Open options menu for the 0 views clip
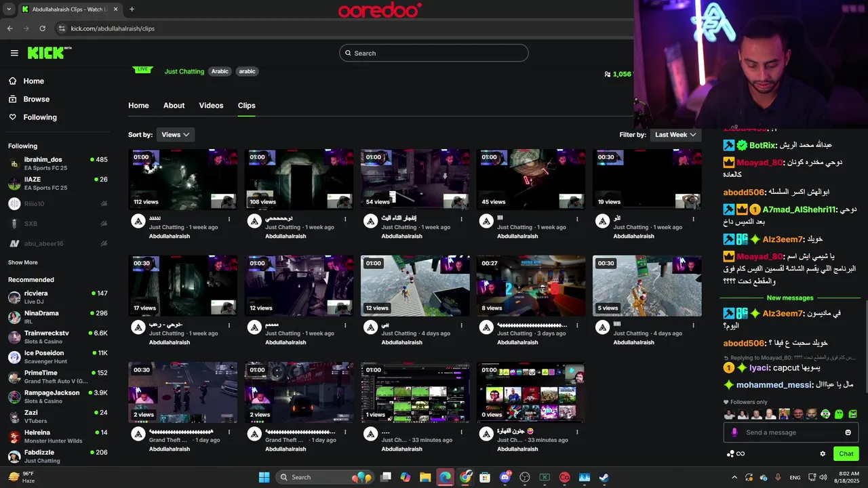This screenshot has height=488, width=868. pos(577,432)
